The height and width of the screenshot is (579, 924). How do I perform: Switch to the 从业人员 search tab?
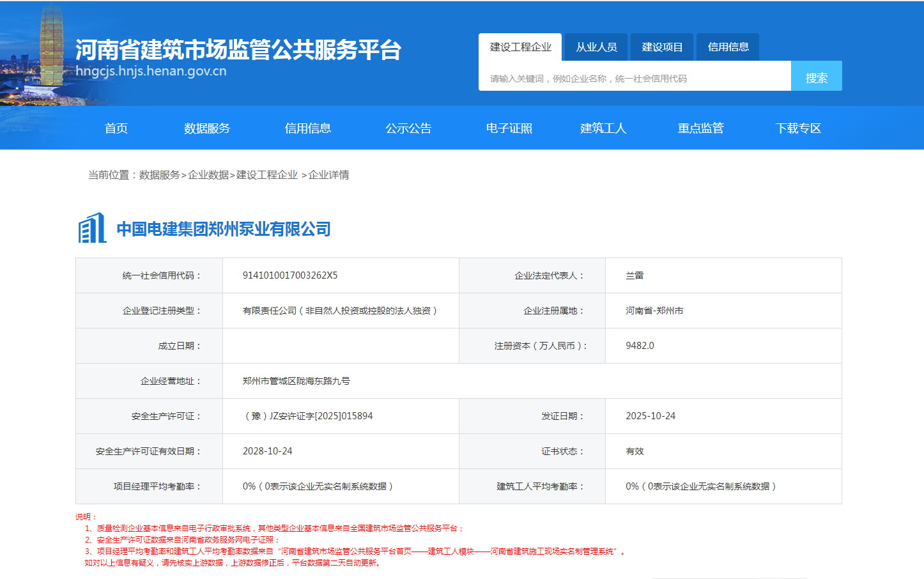coord(596,47)
